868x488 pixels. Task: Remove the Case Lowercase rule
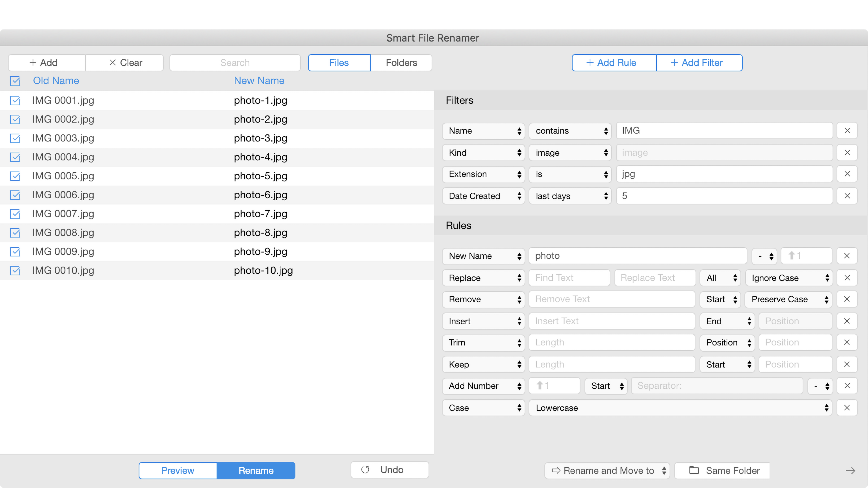pos(847,408)
